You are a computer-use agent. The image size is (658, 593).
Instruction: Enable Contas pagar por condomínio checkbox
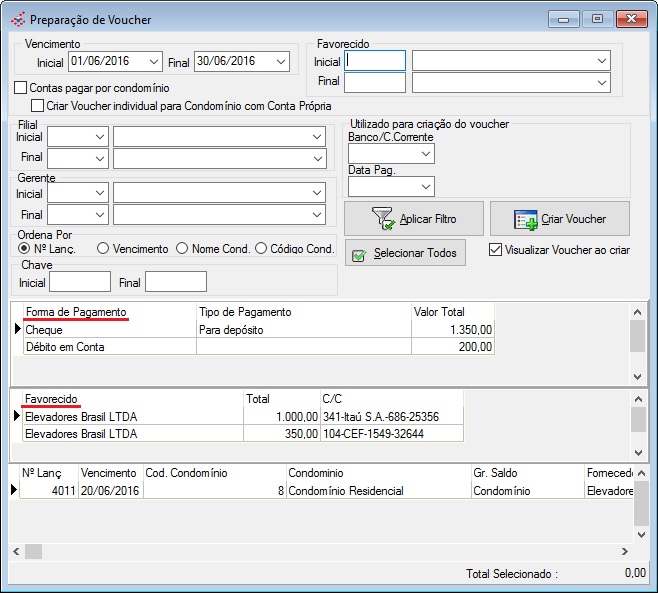point(21,88)
